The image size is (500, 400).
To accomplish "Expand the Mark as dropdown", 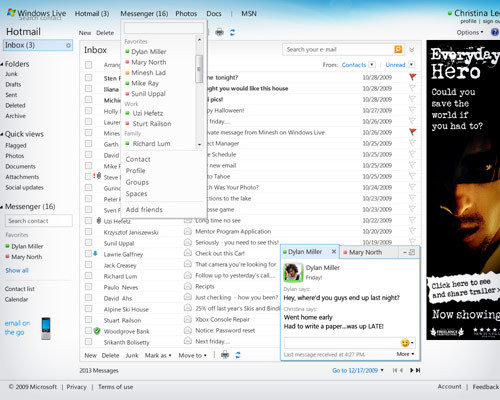I will [x=158, y=355].
